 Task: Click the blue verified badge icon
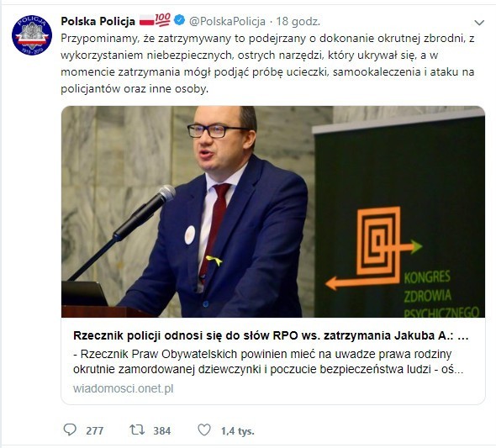click(180, 20)
